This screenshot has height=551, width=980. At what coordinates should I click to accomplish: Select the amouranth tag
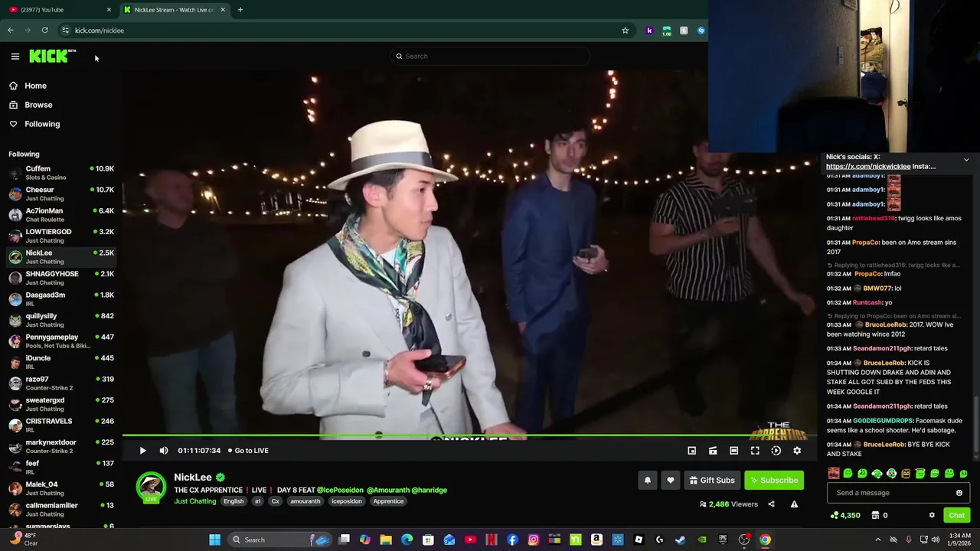pyautogui.click(x=305, y=501)
